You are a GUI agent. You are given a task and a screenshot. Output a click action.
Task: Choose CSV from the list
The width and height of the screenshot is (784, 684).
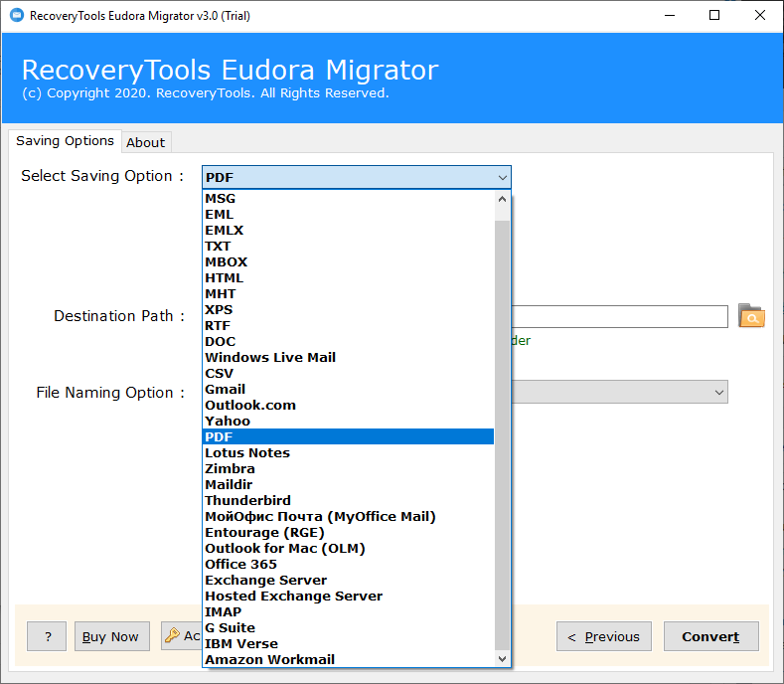click(x=349, y=374)
